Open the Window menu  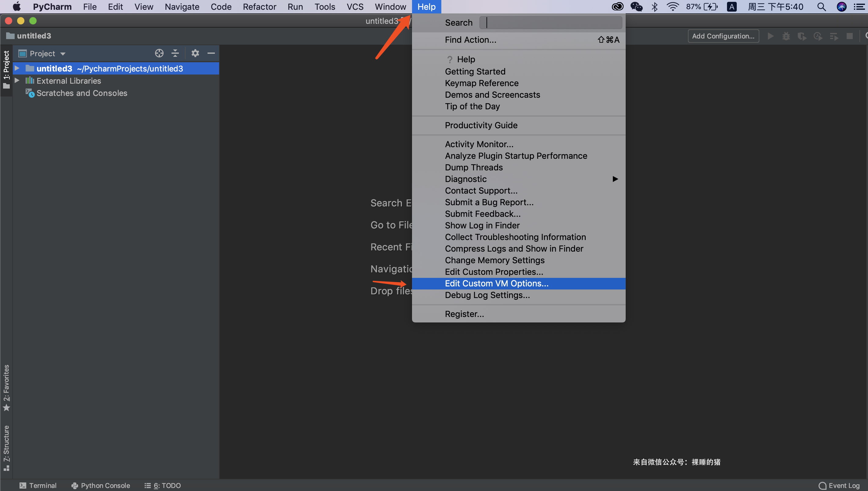391,7
